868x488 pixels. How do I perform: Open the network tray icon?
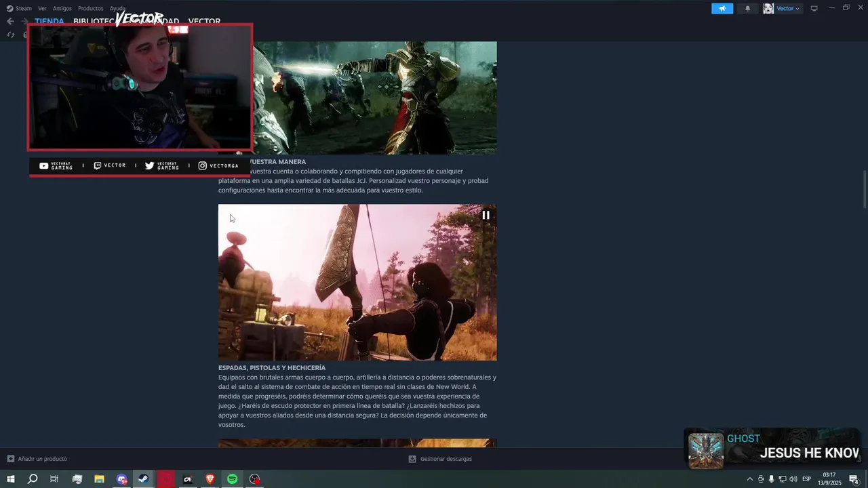coord(782,479)
